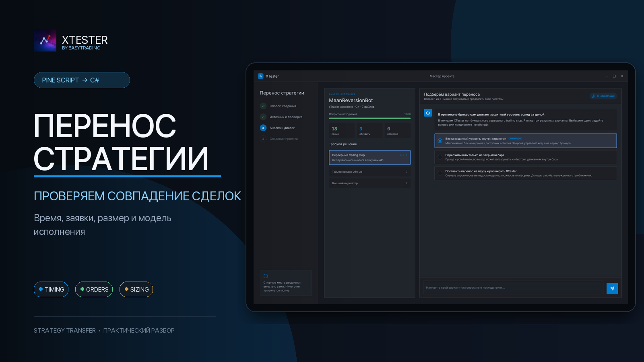Click the message input 'Напишите свой вариант…'
Image resolution: width=644 pixels, height=362 pixels.
click(x=513, y=288)
